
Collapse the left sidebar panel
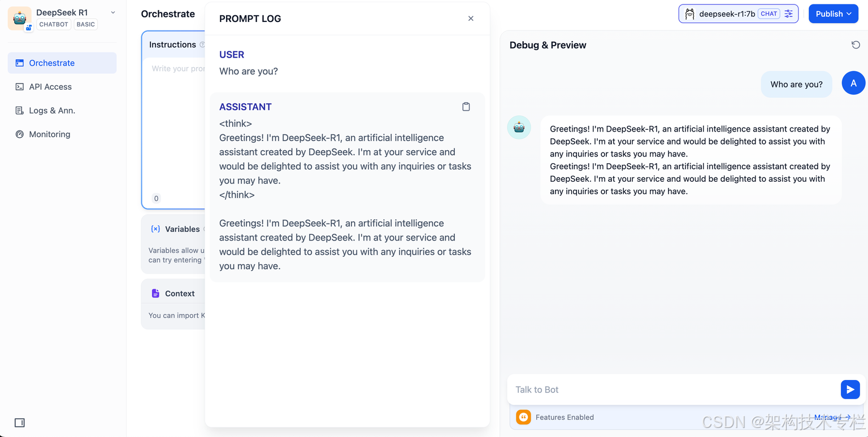20,422
